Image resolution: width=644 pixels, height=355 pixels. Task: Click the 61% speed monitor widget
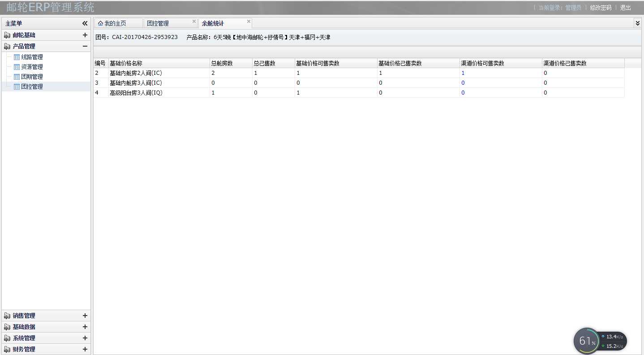click(600, 341)
